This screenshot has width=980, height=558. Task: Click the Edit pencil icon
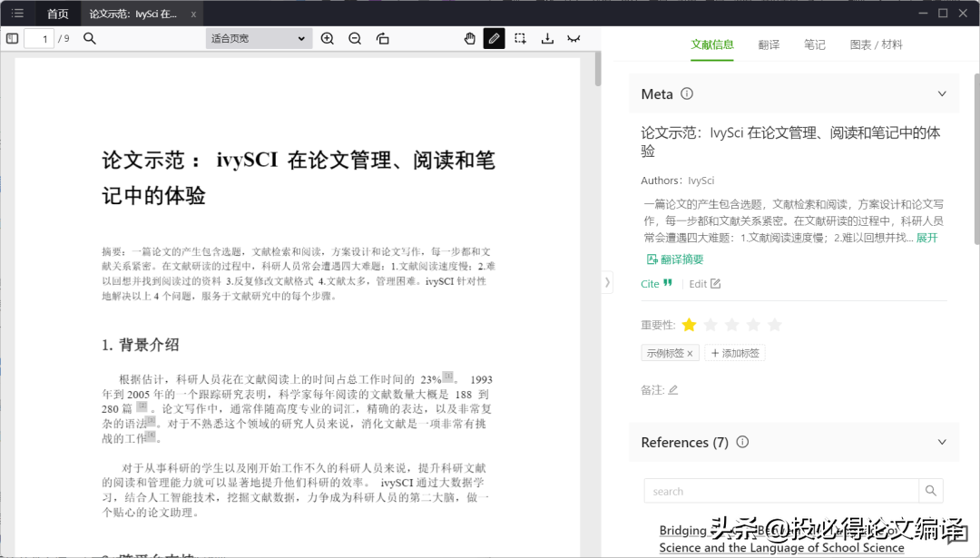(x=716, y=284)
